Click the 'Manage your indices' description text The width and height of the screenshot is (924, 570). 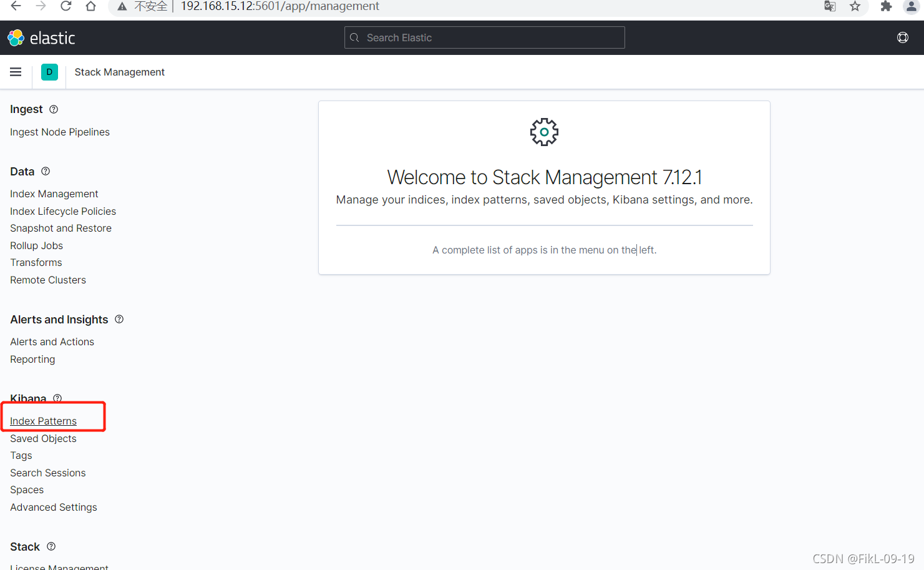544,200
